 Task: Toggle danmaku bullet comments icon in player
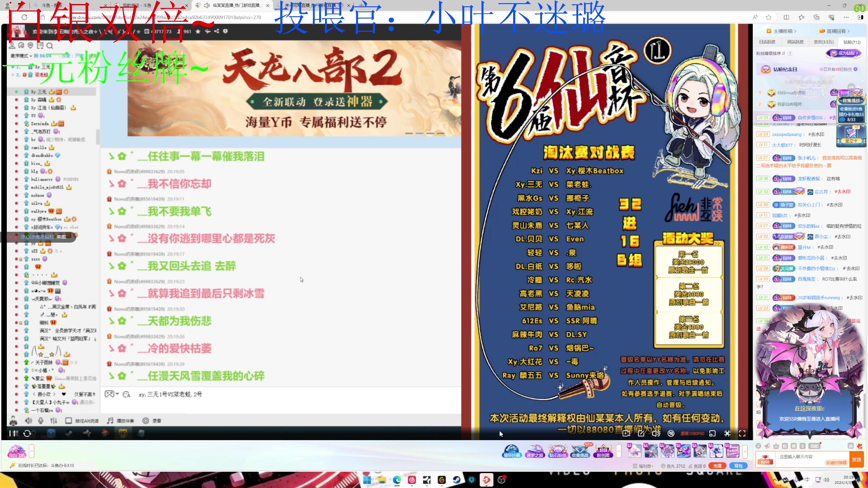pyautogui.click(x=671, y=433)
